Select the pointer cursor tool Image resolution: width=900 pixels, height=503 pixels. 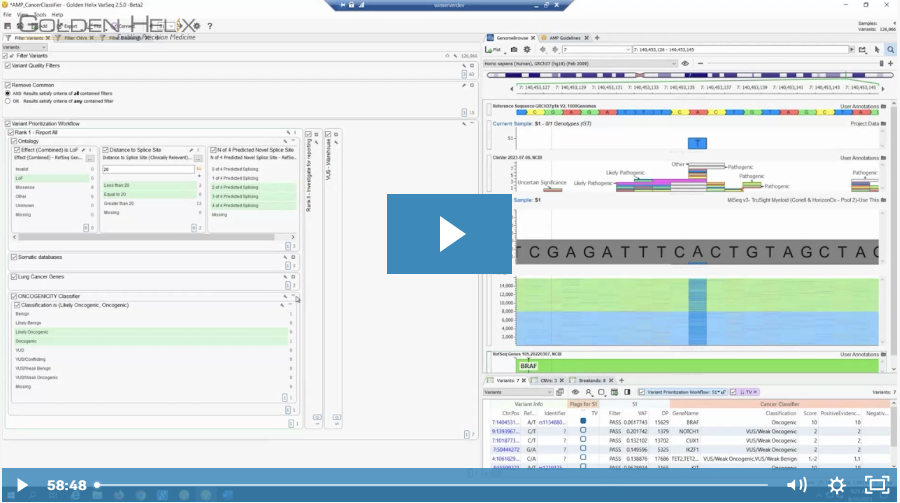pos(877,50)
